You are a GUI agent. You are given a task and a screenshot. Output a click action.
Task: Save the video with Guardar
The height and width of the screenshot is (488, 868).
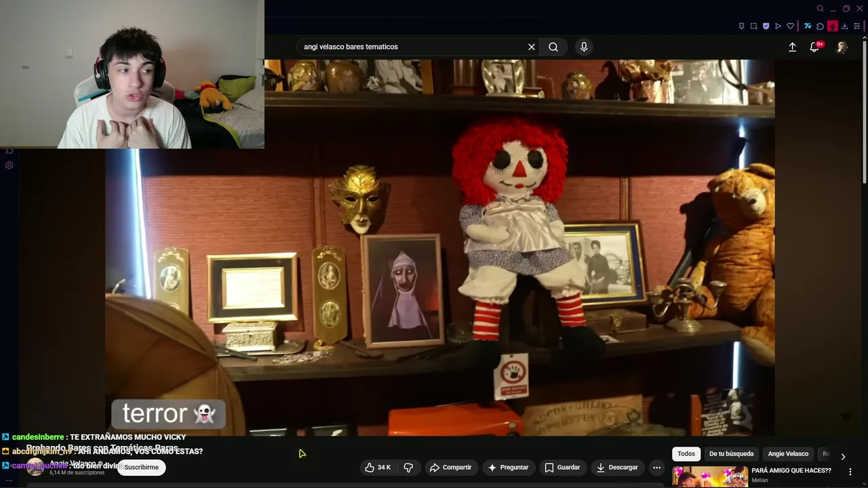point(562,467)
